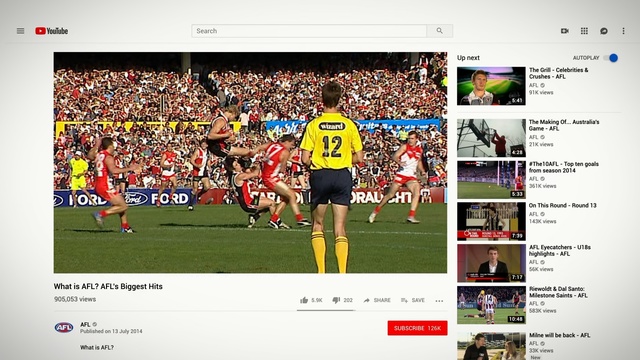
Task: Open the AFL channel name link
Action: point(85,324)
